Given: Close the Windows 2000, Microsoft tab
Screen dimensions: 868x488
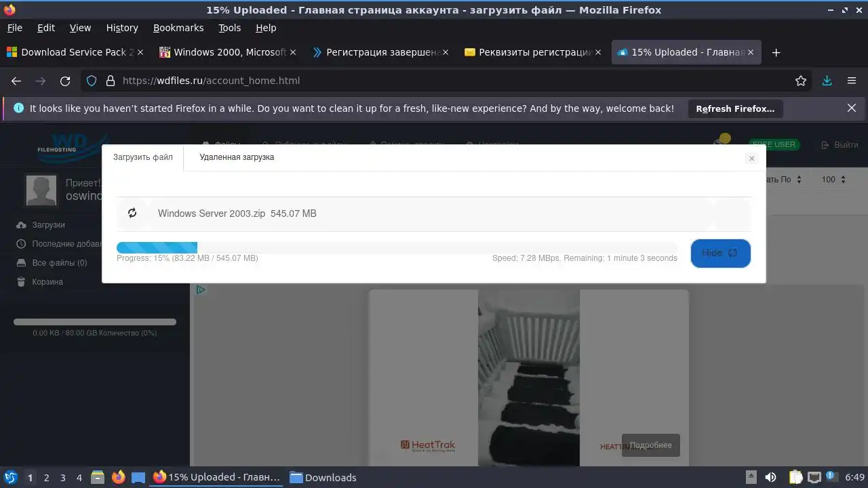Looking at the screenshot, I should point(293,52).
